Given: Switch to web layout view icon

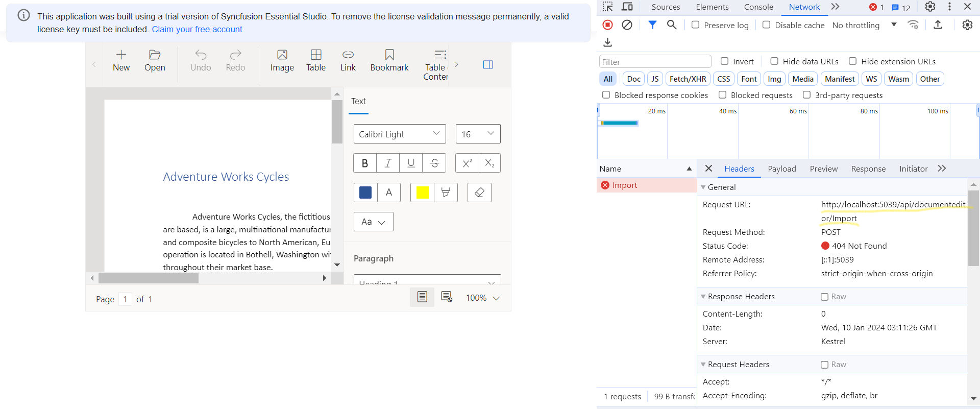Looking at the screenshot, I should coord(447,297).
